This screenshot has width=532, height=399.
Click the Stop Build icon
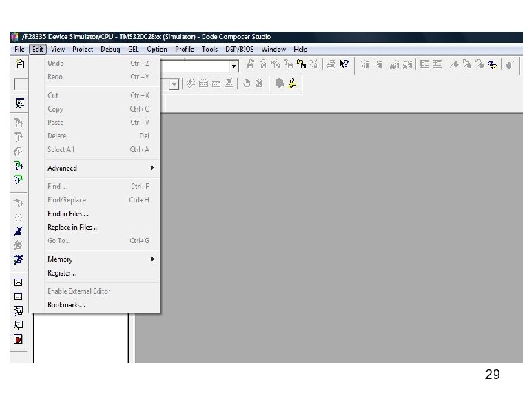pyautogui.click(x=229, y=83)
